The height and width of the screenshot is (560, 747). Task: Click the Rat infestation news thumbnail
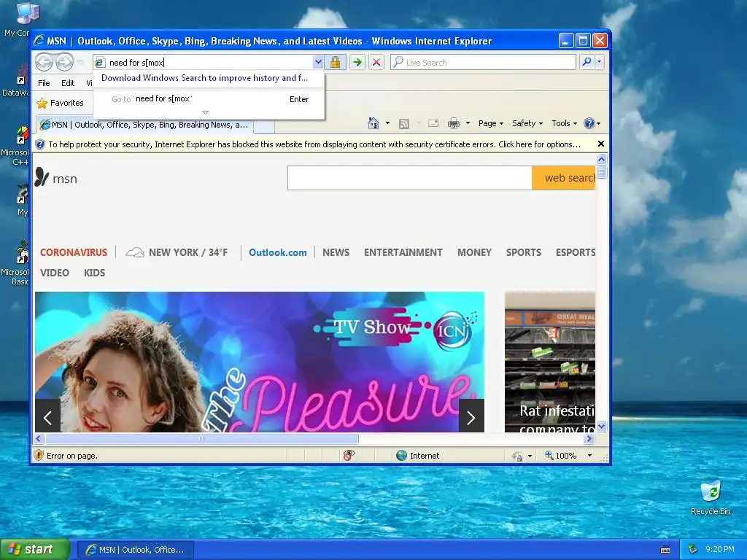pos(550,362)
